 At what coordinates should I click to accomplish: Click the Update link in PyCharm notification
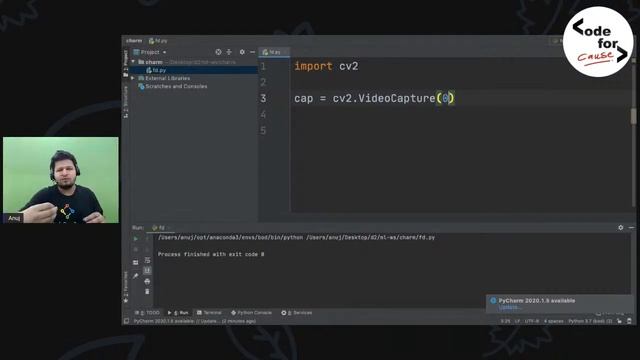tap(509, 307)
